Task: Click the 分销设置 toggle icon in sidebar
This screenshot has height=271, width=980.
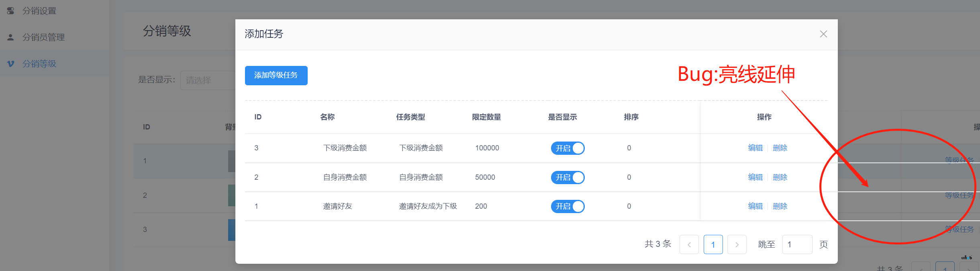Action: coord(11,11)
